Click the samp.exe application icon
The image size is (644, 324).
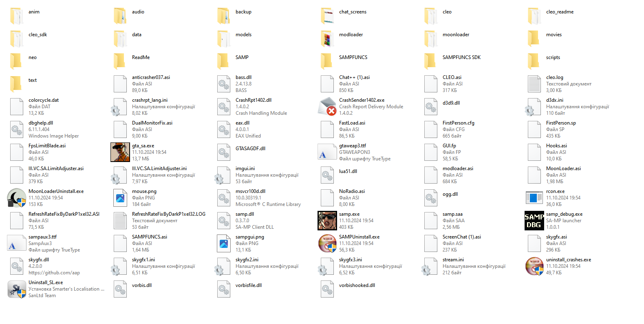327,221
